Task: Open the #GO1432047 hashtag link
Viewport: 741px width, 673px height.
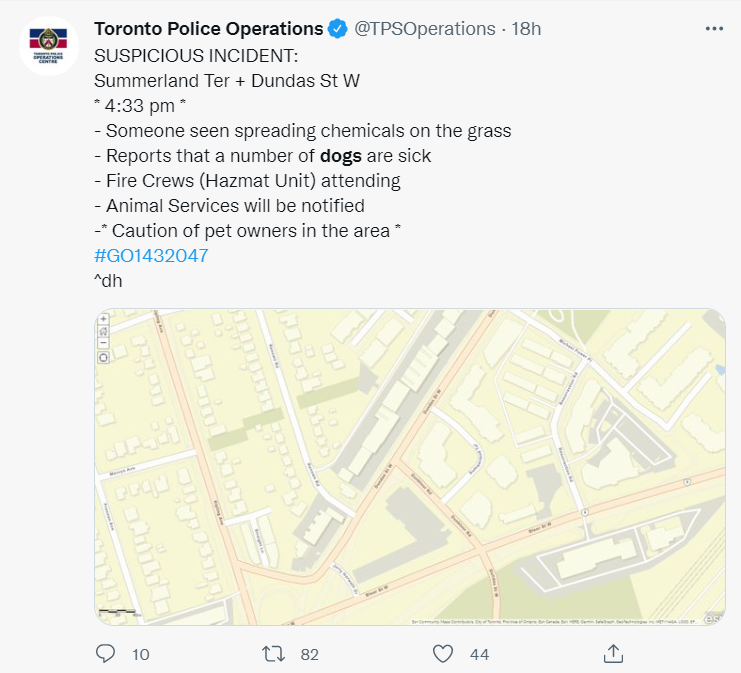Action: (x=151, y=256)
